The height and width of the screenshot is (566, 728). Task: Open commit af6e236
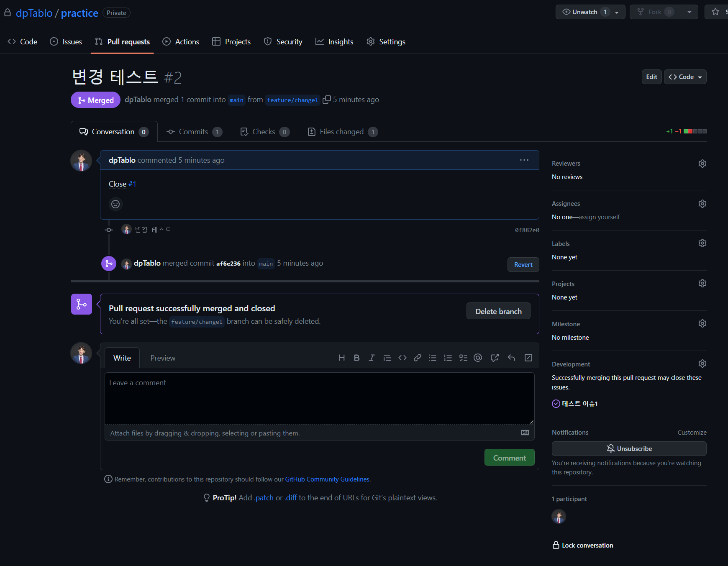[x=228, y=264]
